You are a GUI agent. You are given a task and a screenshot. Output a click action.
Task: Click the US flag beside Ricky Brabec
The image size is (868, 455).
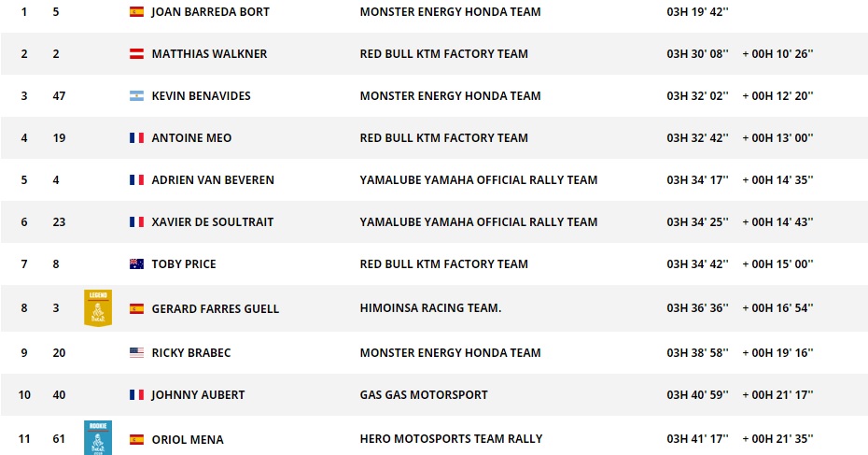tap(136, 353)
